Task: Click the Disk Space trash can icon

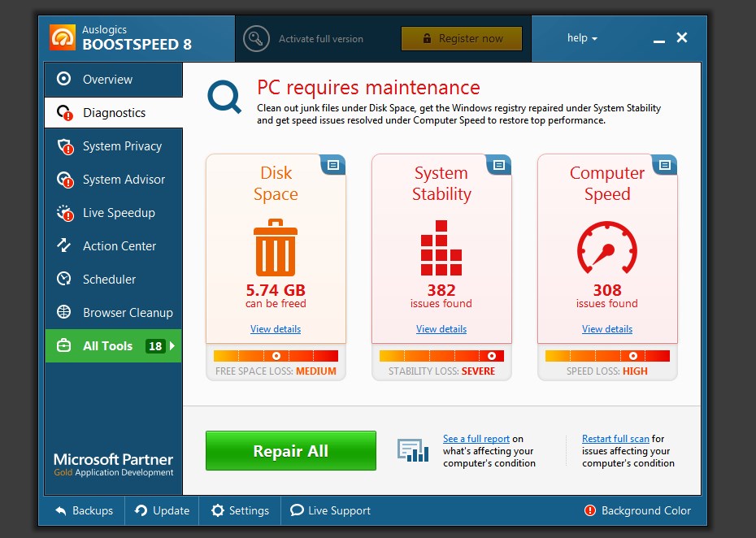Action: (276, 247)
